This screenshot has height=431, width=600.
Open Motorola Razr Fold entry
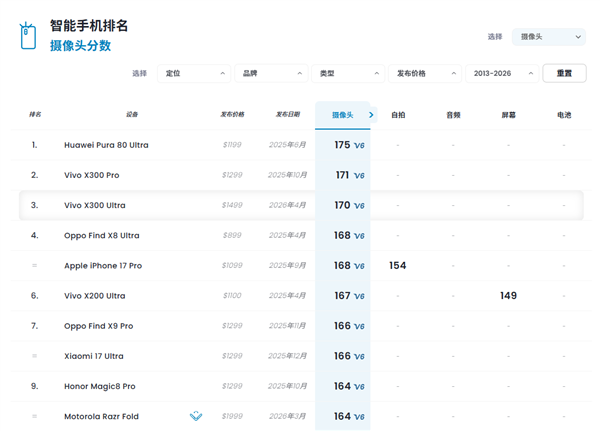point(101,416)
